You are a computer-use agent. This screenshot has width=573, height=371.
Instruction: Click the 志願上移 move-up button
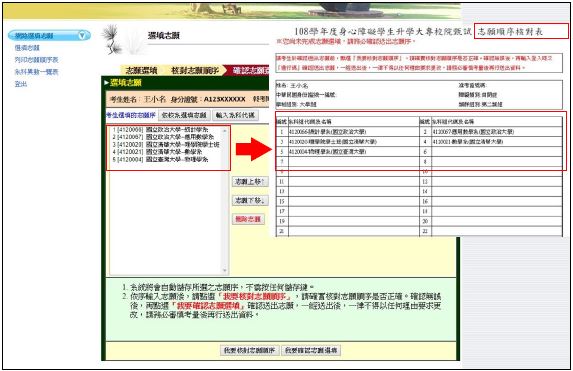pos(250,182)
